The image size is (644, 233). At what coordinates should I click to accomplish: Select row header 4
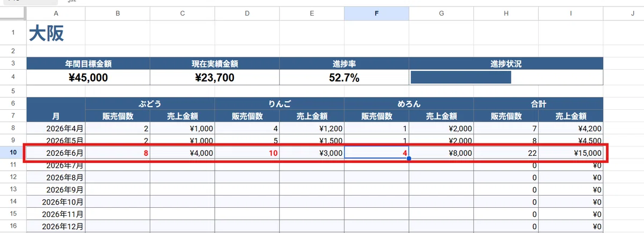pyautogui.click(x=13, y=77)
